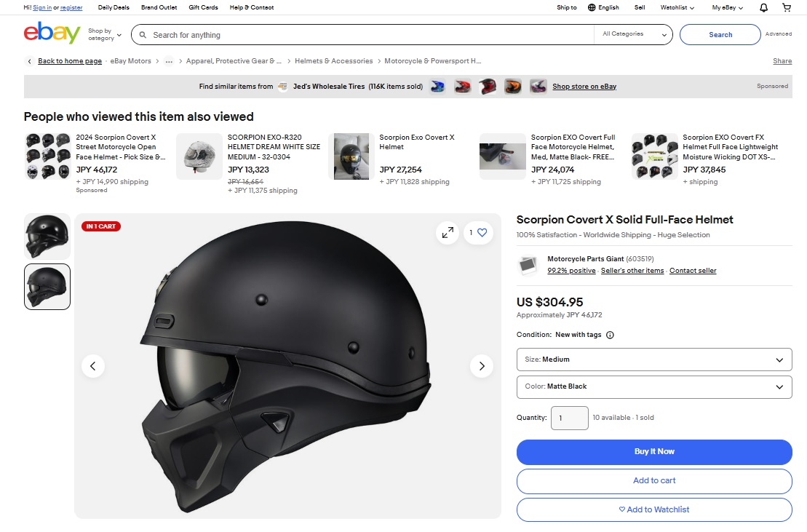Click Motorcycle Parts Giant seller avatar
The width and height of the screenshot is (807, 532).
coord(527,265)
